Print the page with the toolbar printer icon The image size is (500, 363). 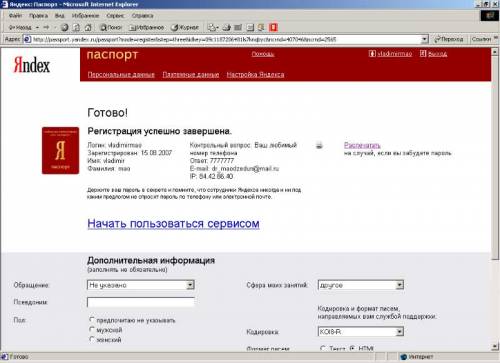point(227,27)
